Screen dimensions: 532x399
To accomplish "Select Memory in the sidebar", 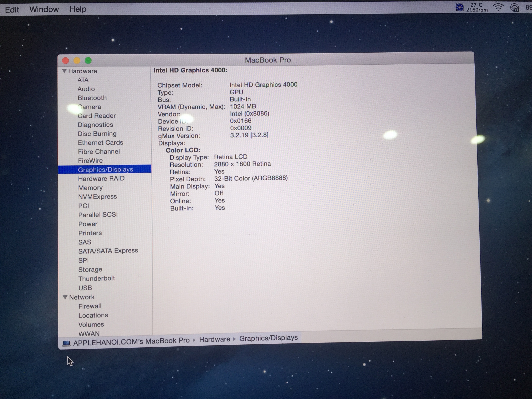I will pyautogui.click(x=90, y=188).
